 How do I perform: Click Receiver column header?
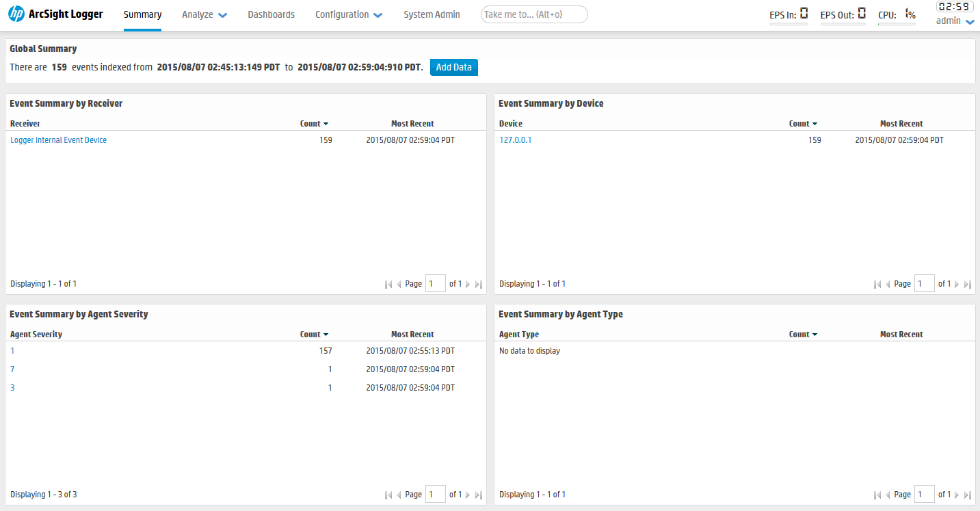tap(25, 124)
